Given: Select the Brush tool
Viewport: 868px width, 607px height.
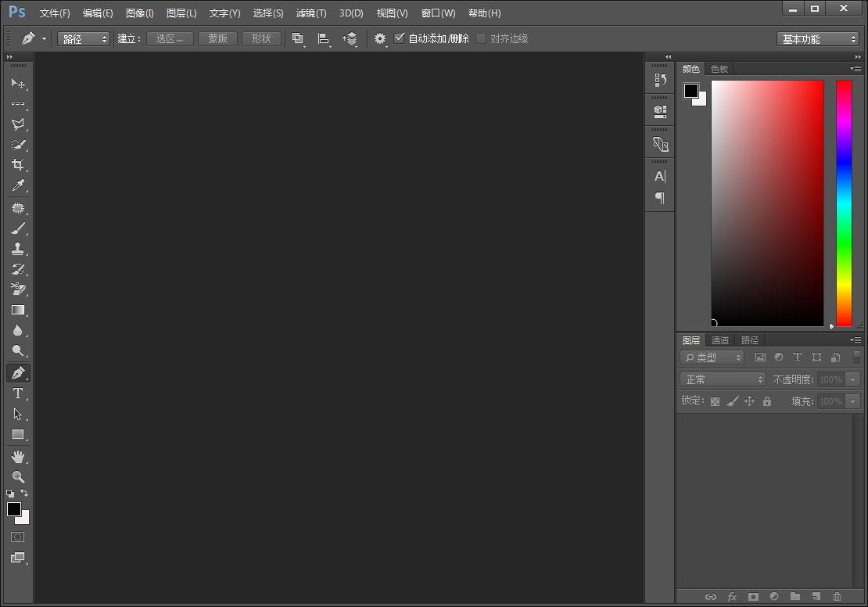Looking at the screenshot, I should (x=17, y=228).
